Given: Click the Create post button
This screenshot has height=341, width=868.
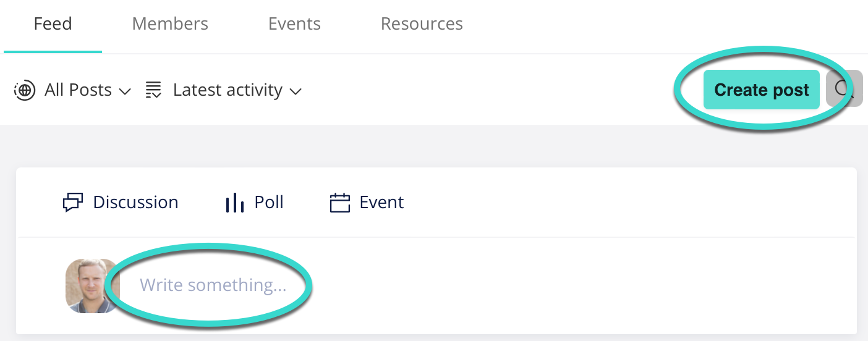Looking at the screenshot, I should tap(762, 90).
